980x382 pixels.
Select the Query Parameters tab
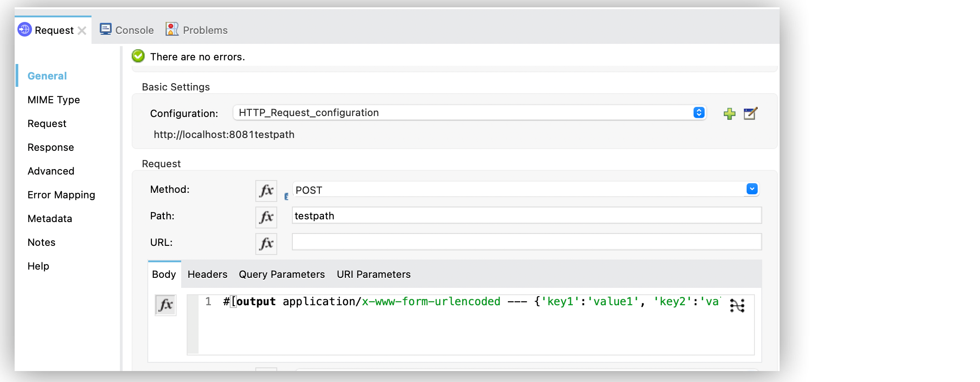click(x=281, y=274)
